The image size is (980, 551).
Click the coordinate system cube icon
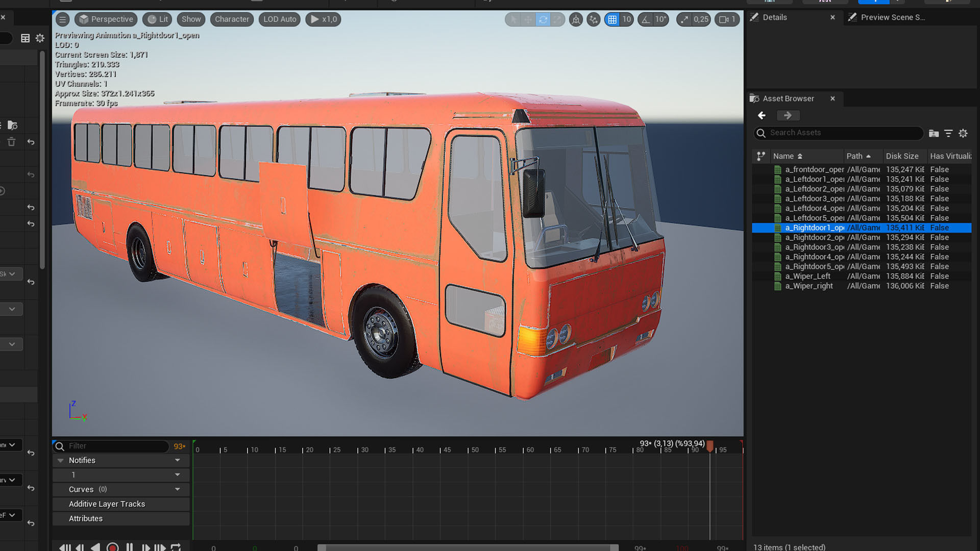point(576,19)
